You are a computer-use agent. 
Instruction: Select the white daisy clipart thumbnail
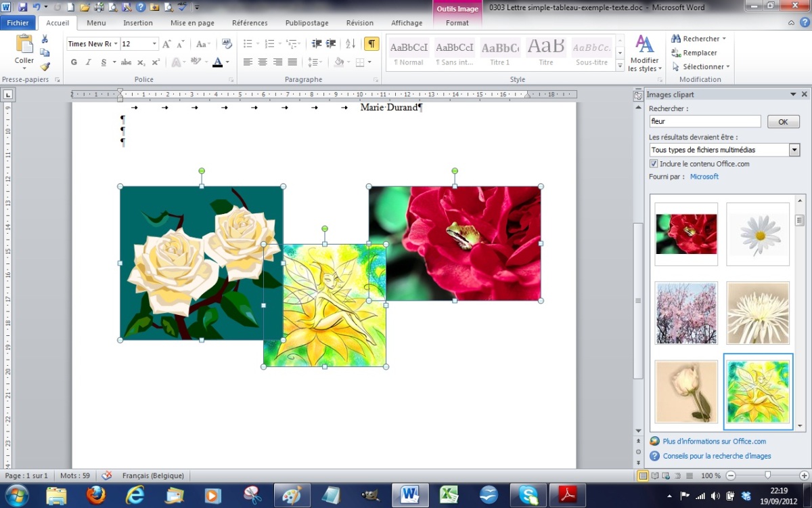tap(758, 234)
